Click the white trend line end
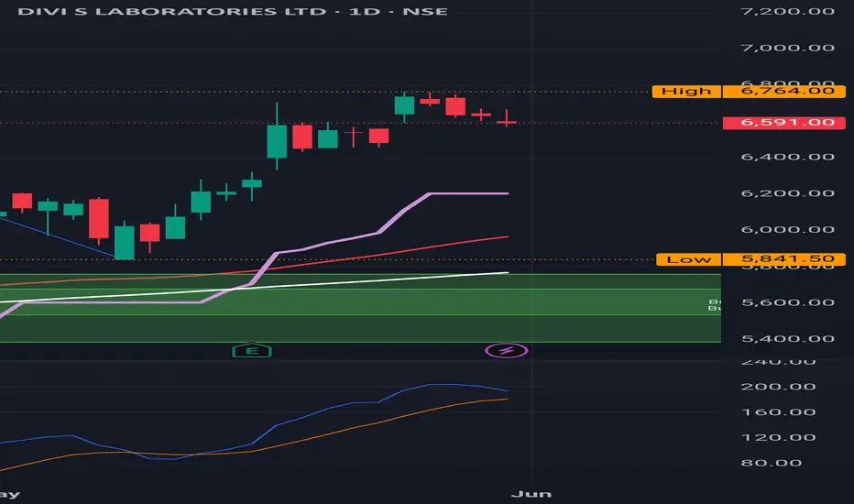This screenshot has width=854, height=504. pyautogui.click(x=507, y=272)
